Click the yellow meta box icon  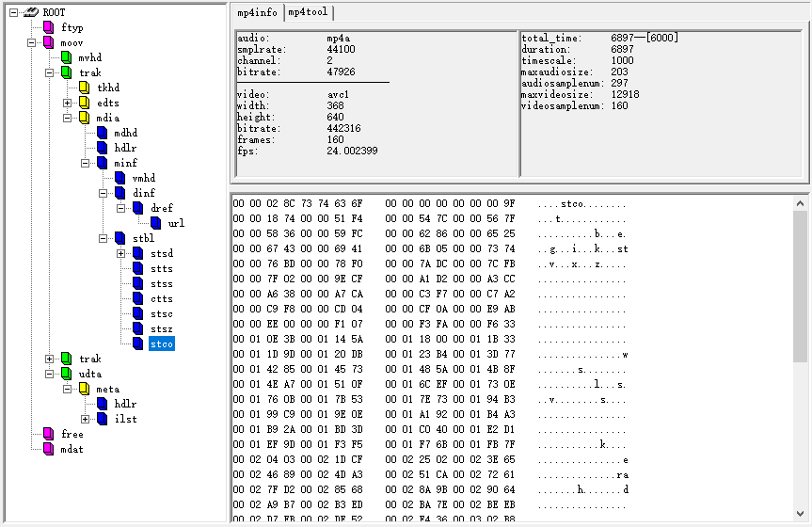[85, 389]
